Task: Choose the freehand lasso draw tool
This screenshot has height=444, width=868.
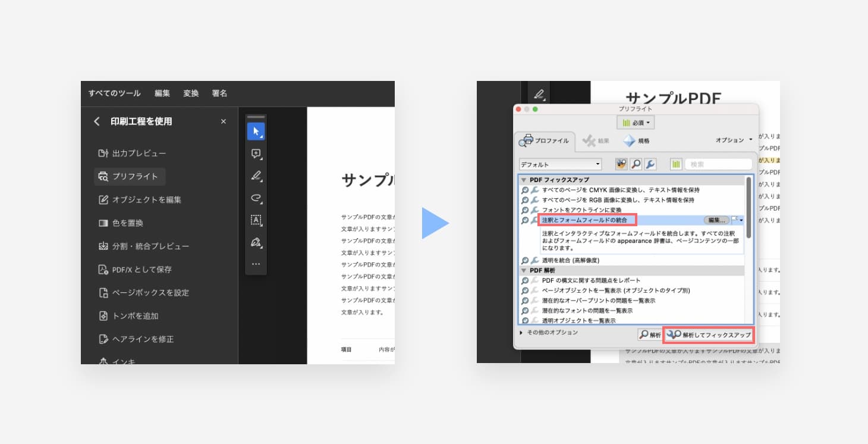Action: point(256,198)
